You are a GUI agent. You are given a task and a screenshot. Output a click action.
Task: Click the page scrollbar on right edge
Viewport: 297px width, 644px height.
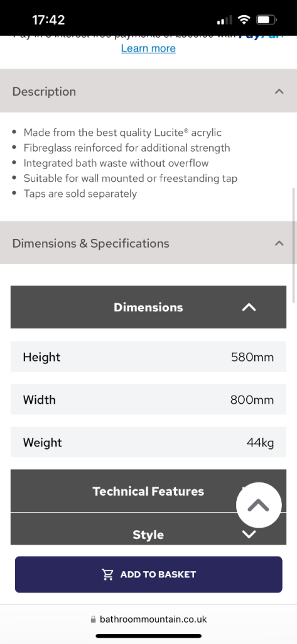pyautogui.click(x=294, y=245)
